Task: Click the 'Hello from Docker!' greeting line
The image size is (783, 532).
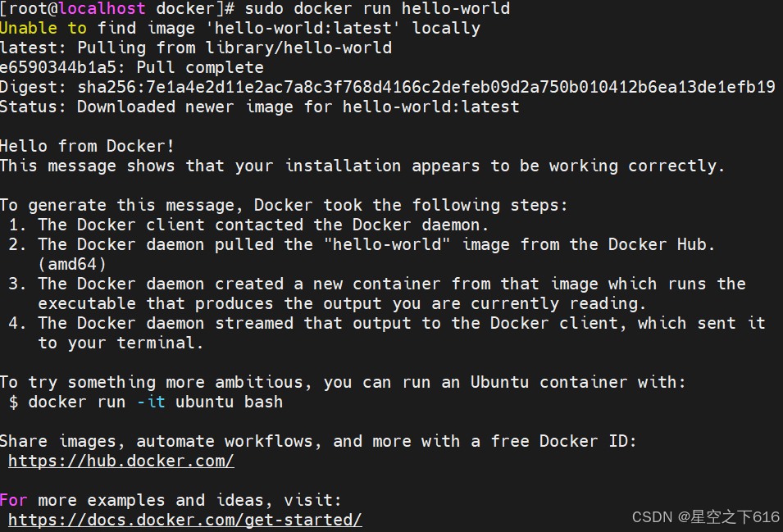Action: coord(86,146)
